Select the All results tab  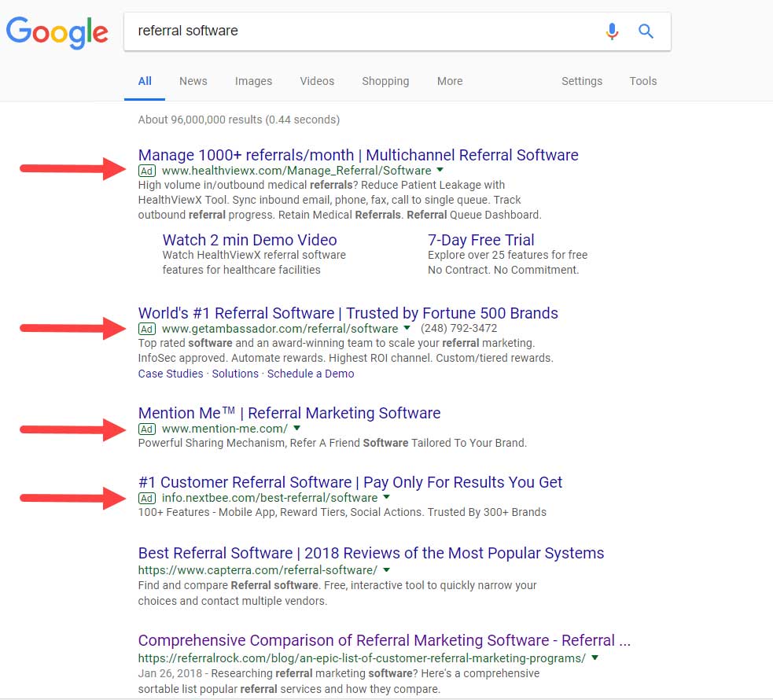point(145,81)
